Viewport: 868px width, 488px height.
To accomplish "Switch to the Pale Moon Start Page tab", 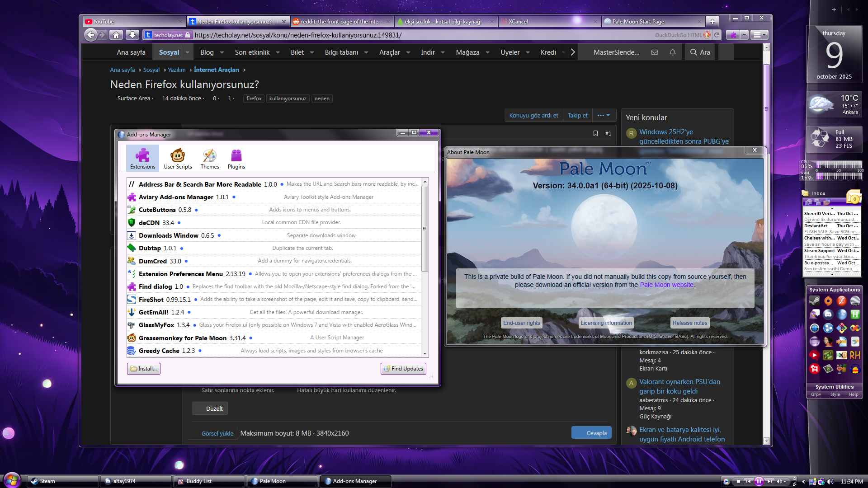I will tap(653, 21).
